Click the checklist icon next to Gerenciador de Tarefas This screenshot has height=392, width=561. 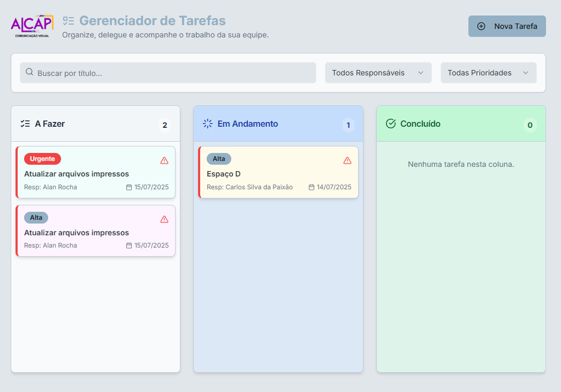click(x=69, y=21)
